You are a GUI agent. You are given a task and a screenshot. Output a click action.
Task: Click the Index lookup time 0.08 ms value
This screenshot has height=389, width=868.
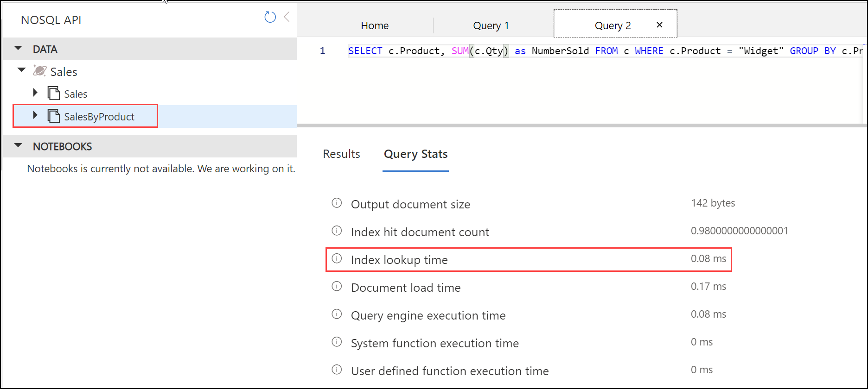coord(708,258)
